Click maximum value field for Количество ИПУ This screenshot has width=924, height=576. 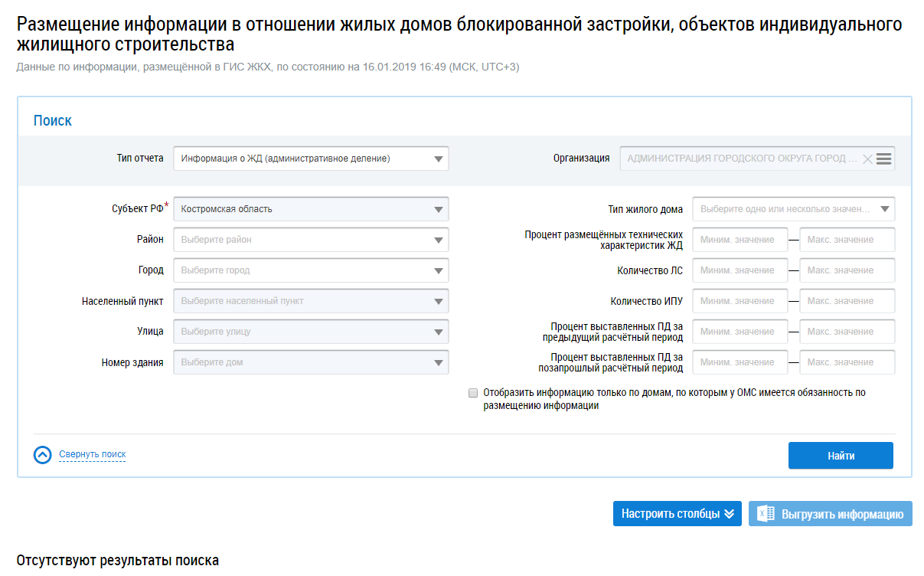coord(847,301)
